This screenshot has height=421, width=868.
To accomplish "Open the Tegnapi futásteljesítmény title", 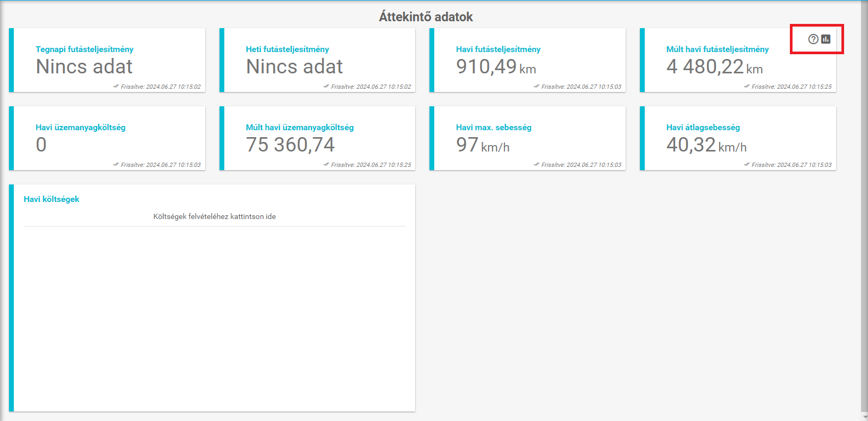I will click(85, 49).
